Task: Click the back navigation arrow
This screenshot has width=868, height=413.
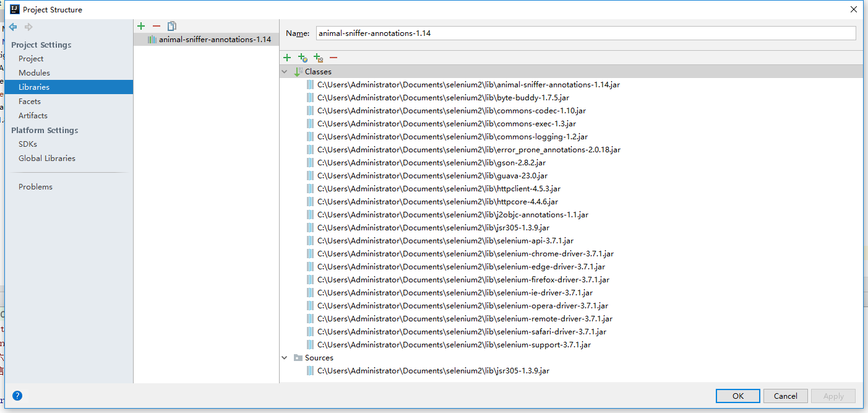Action: pos(13,27)
